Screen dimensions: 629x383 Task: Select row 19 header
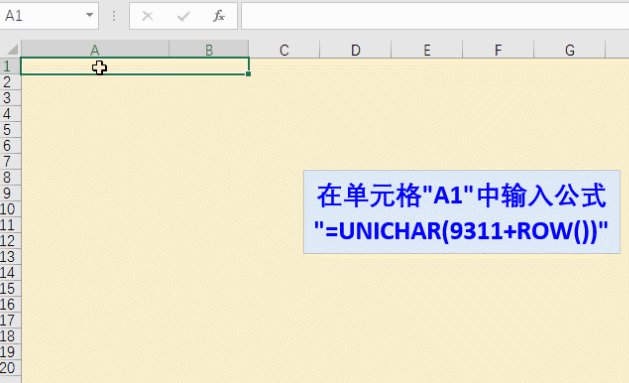(x=10, y=352)
